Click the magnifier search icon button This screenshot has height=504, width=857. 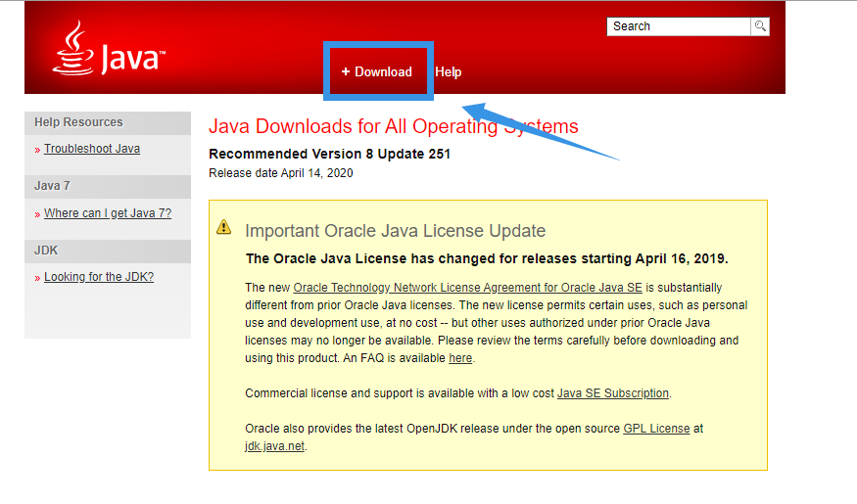760,26
